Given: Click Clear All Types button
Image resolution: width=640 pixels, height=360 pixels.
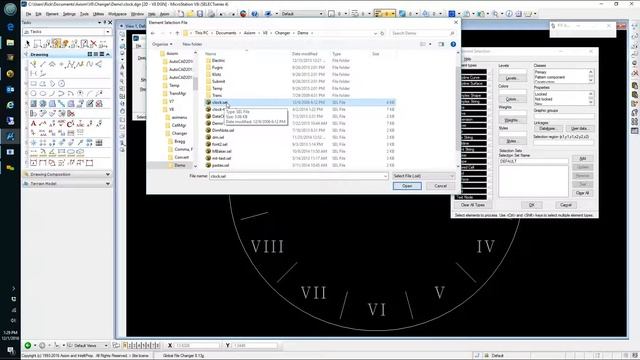Looking at the screenshot, I should (x=473, y=205).
